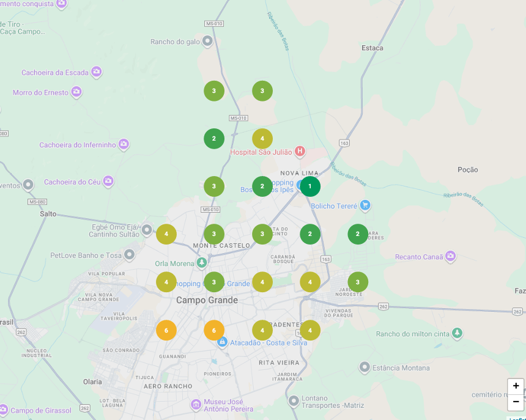Screen dimensions: 526x420
Task: Click the Orla Morena park icon
Action: point(202,263)
